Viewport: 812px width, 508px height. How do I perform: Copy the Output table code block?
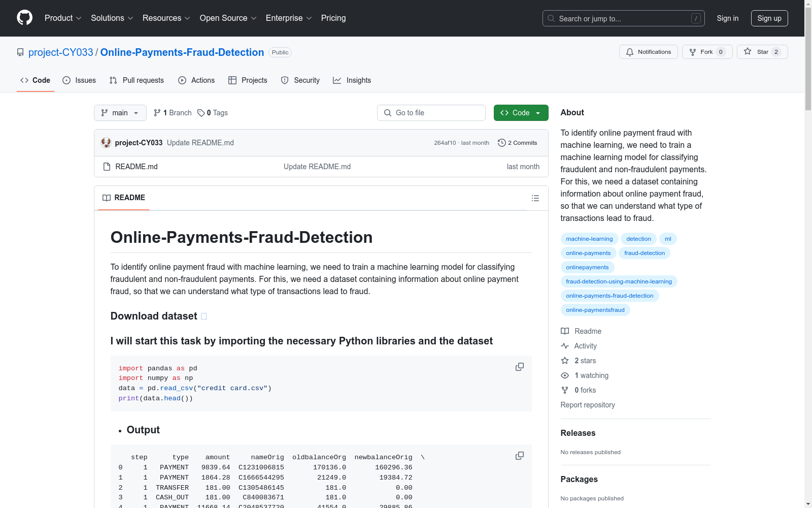click(520, 456)
